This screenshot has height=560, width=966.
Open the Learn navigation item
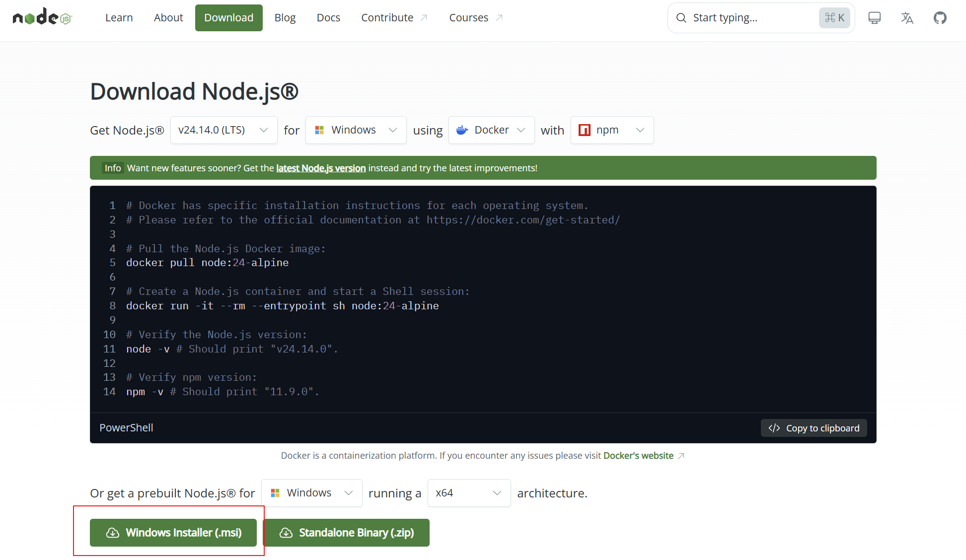coord(119,17)
